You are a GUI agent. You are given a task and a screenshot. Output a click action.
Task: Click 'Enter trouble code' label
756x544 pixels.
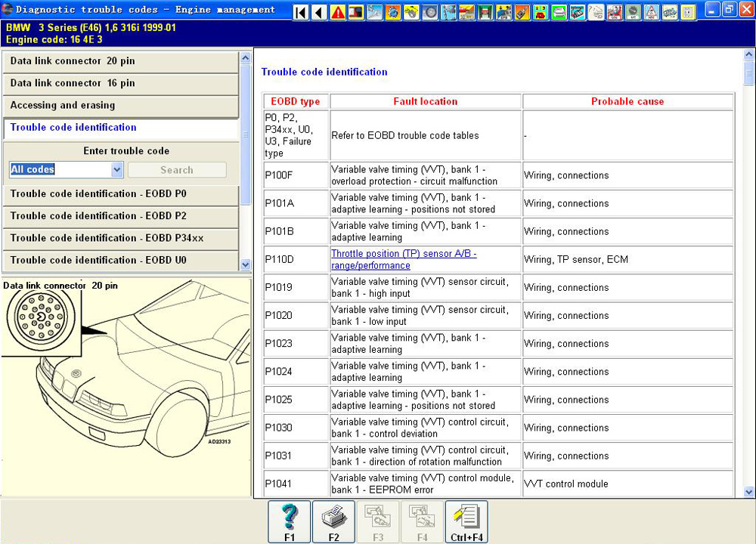[126, 151]
